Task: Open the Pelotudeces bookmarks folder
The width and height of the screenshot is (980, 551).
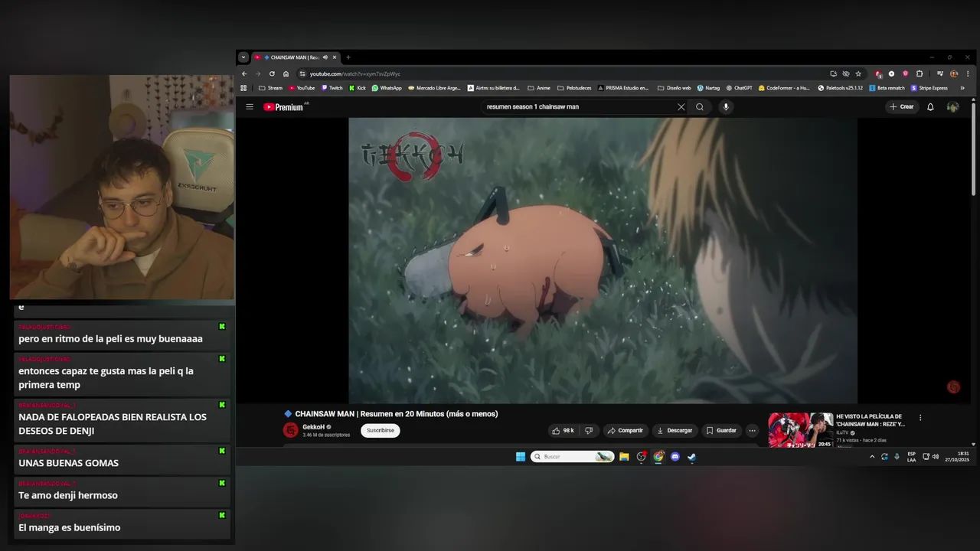Action: point(574,88)
